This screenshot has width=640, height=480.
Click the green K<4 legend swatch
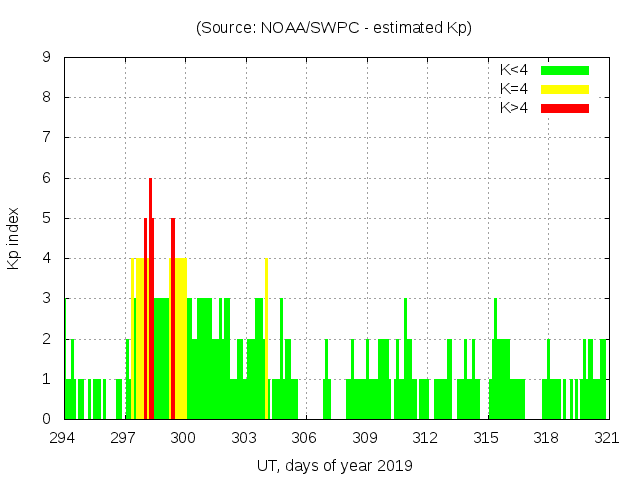[x=565, y=70]
